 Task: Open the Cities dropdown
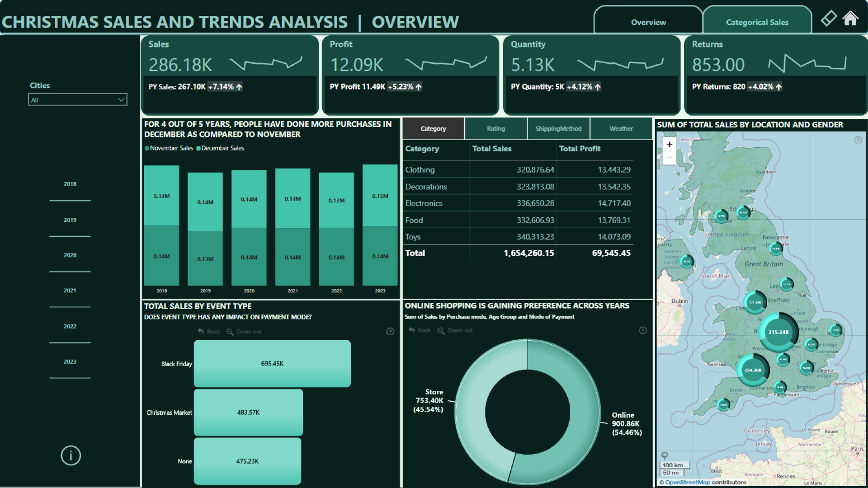pos(78,100)
